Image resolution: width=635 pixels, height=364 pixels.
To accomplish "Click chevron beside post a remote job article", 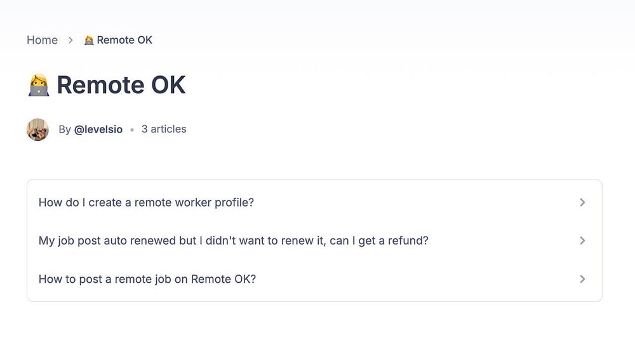I will [x=582, y=279].
